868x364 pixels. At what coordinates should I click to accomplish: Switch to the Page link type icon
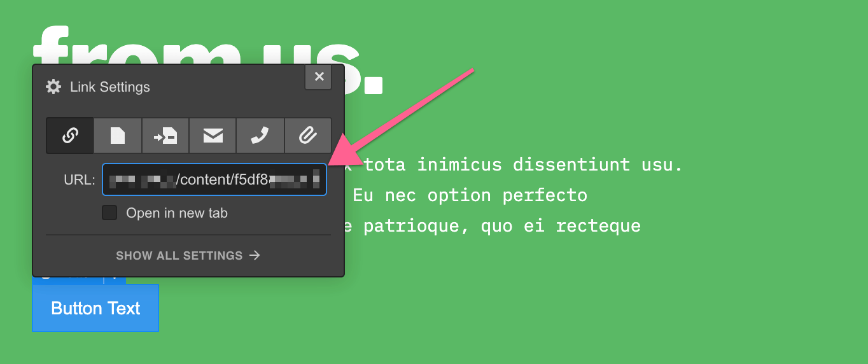[118, 136]
